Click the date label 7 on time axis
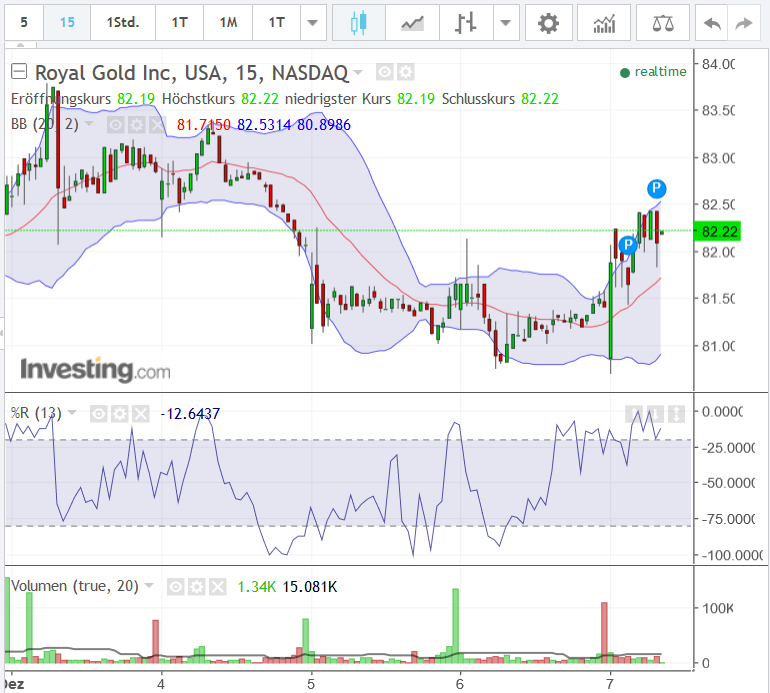 pos(609,684)
